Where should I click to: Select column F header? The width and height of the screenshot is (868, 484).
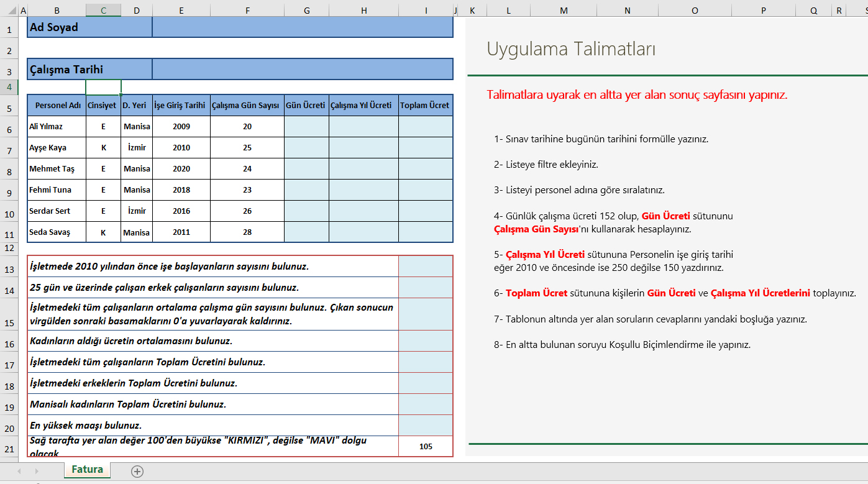[247, 11]
